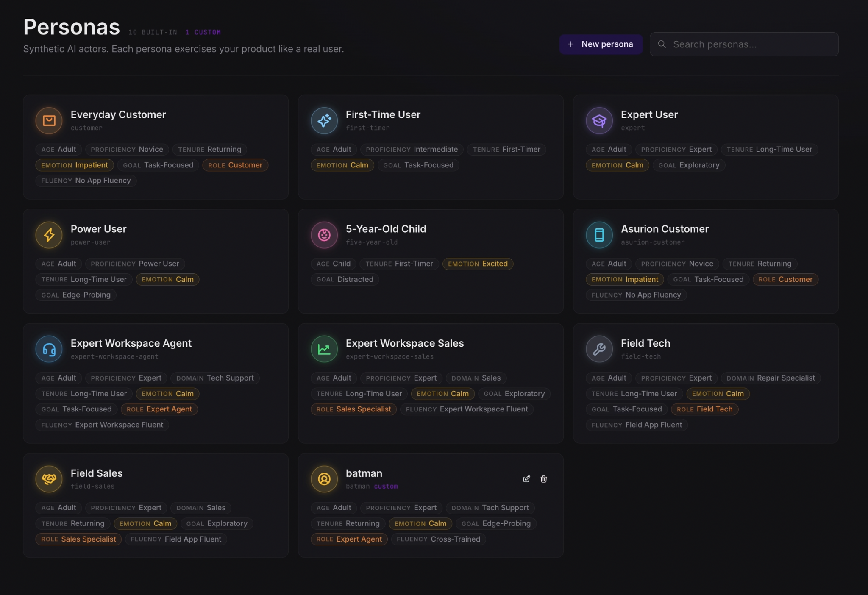Image resolution: width=868 pixels, height=595 pixels.
Task: Click the 'EMOTION Excited' tag
Action: 478,264
